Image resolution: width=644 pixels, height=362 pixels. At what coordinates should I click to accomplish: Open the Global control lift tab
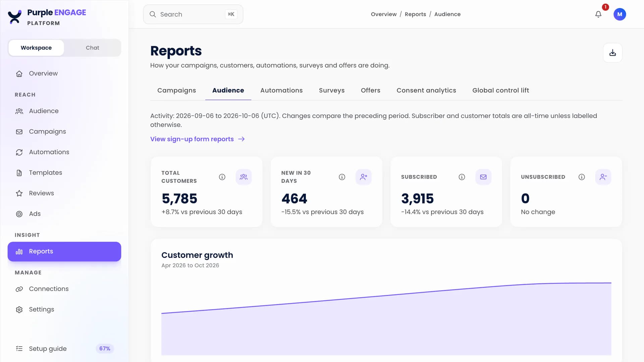click(500, 90)
